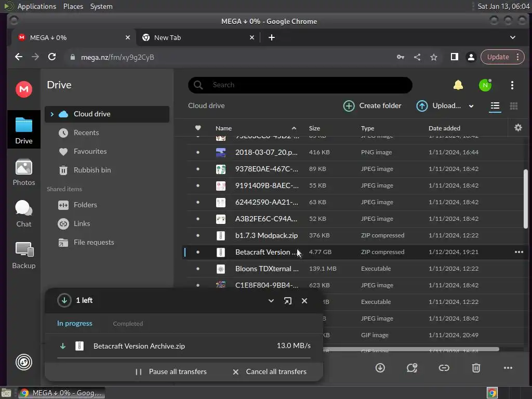Open the green N account avatar
This screenshot has width=532, height=399.
click(485, 85)
